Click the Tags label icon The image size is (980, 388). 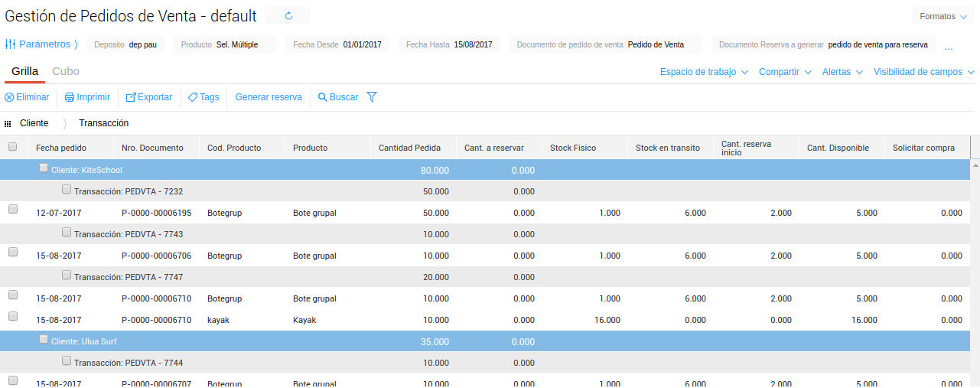click(x=192, y=97)
